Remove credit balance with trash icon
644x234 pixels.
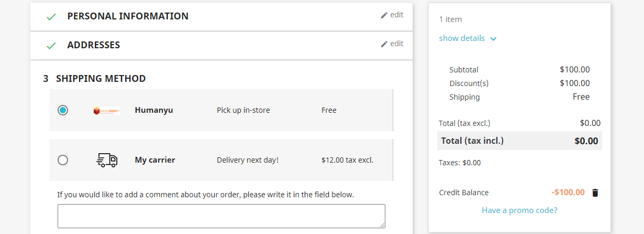coord(595,193)
